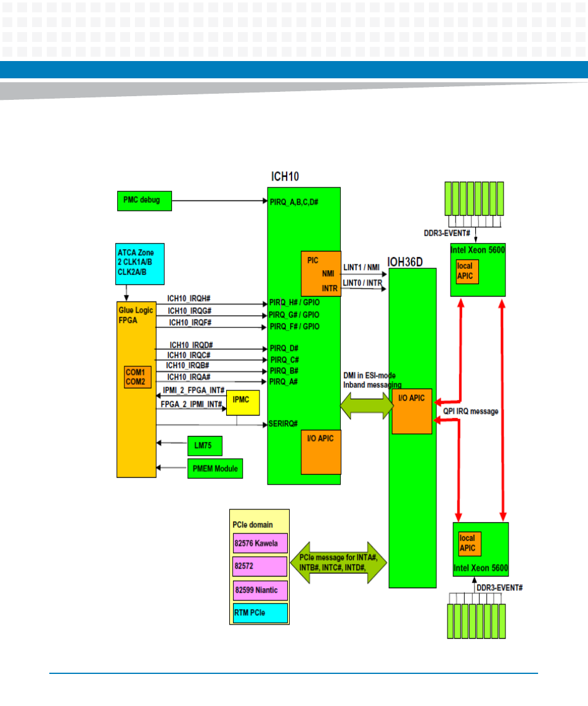Select the top DDR3 memory module bank

[x=474, y=199]
